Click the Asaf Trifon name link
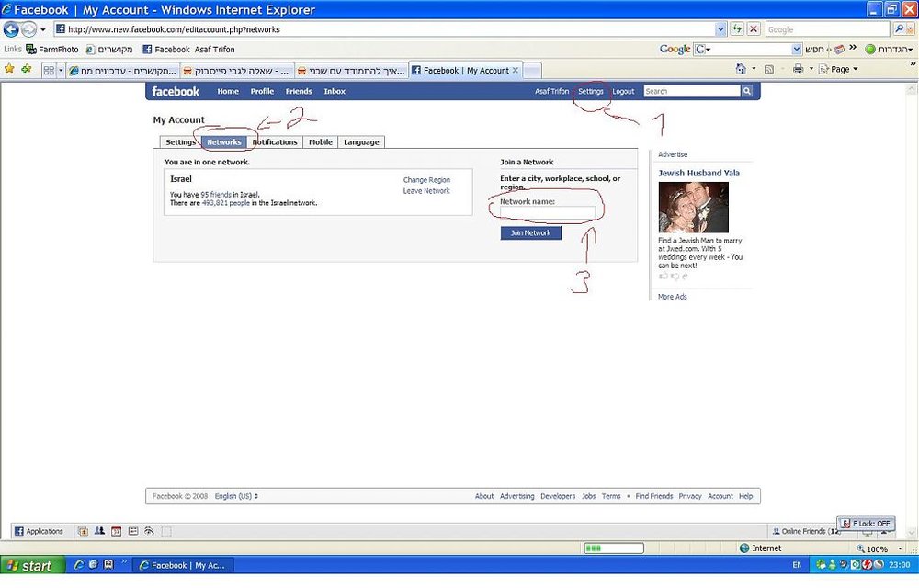 coord(551,91)
